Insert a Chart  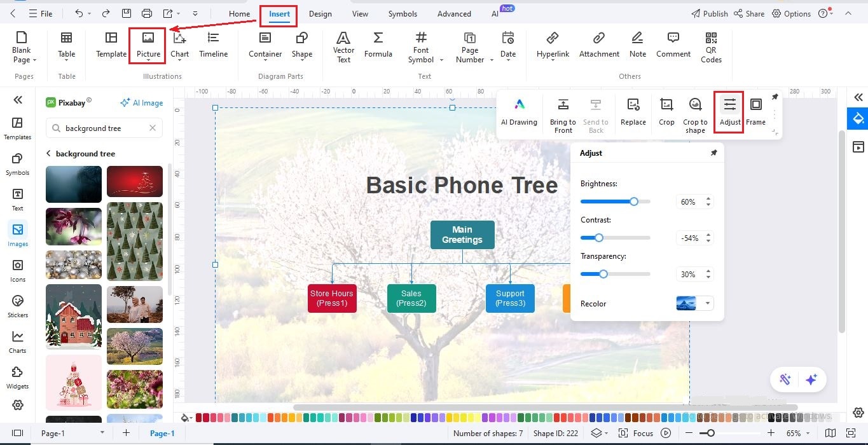click(179, 46)
